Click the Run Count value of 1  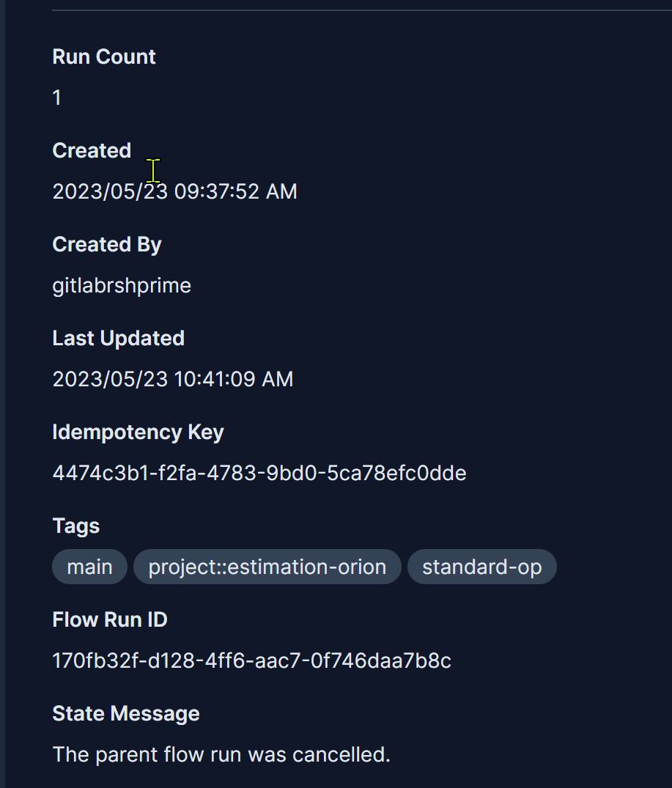(56, 97)
